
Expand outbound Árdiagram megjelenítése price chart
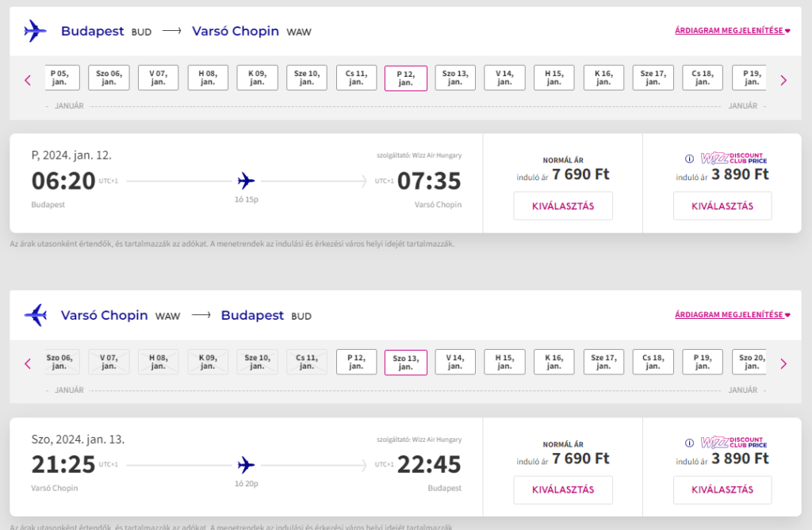732,31
